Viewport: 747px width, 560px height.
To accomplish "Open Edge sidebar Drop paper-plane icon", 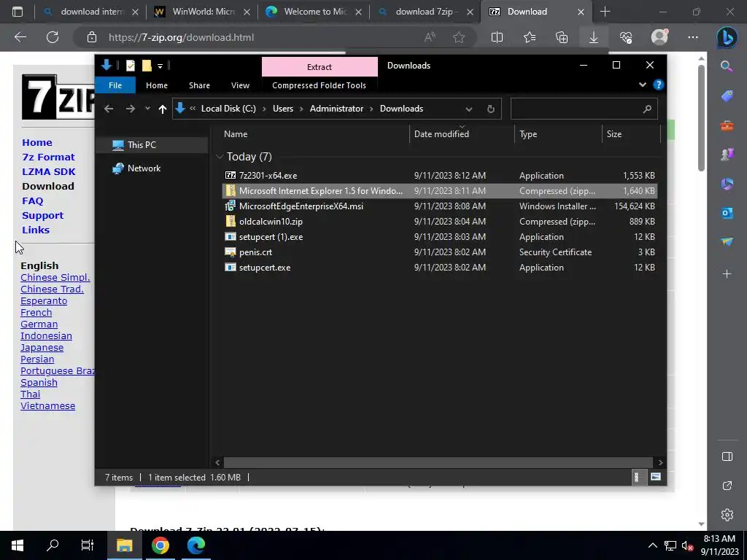I will 727,242.
